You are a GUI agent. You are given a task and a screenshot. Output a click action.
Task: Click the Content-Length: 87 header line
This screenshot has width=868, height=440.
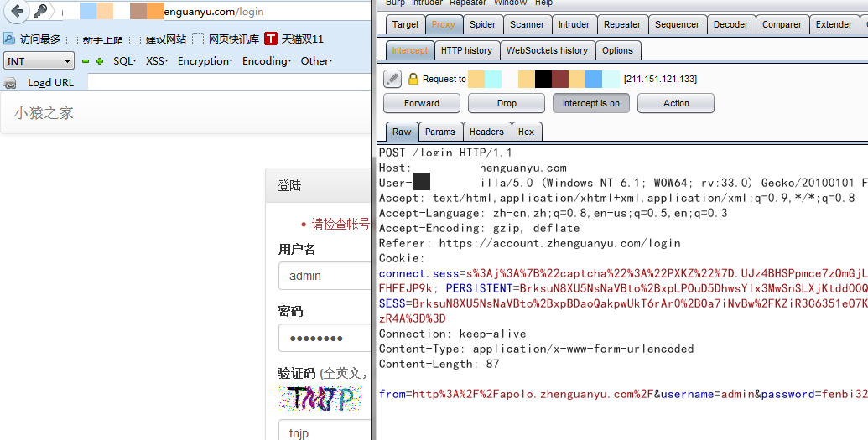coord(439,364)
